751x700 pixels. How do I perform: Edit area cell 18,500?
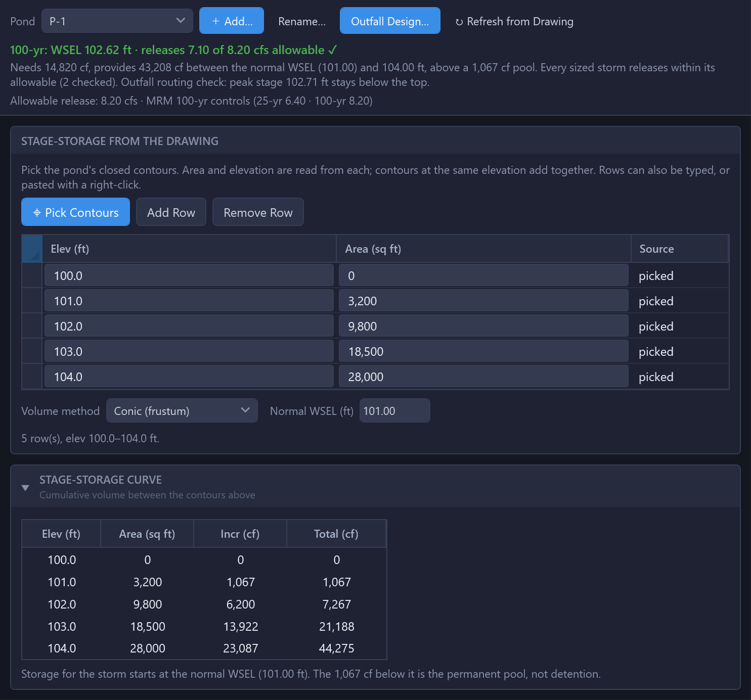pos(483,351)
